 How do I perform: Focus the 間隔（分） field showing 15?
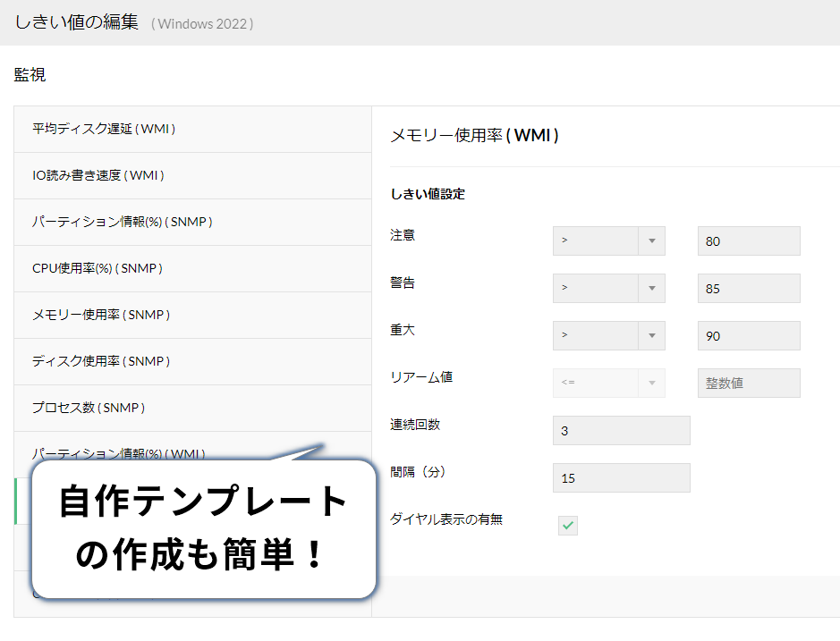click(x=622, y=477)
